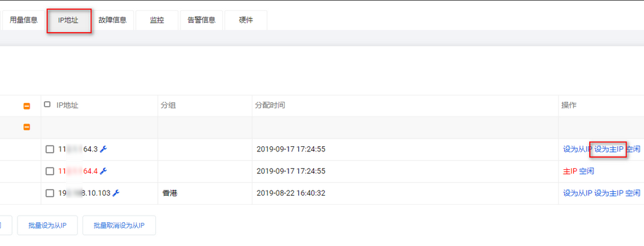The height and width of the screenshot is (246, 644).
Task: Open the 监控 tab
Action: (x=157, y=20)
